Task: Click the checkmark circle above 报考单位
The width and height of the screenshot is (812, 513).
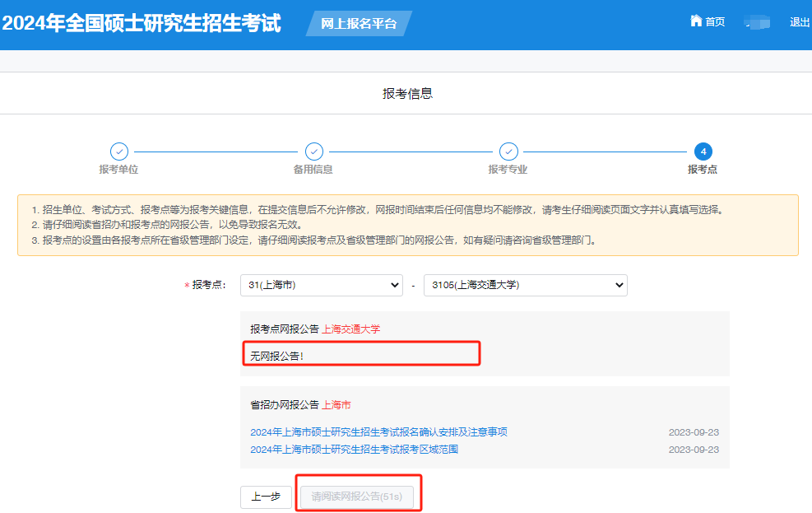Action: pos(119,152)
